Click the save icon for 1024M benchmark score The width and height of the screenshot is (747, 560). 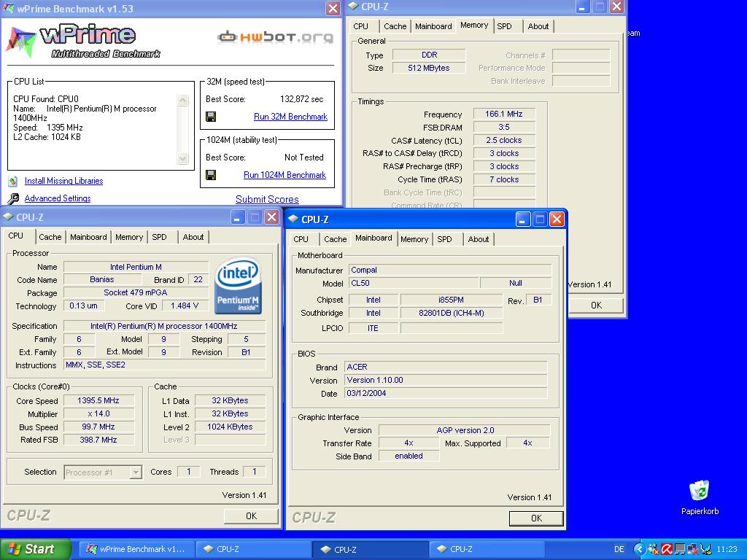pos(211,175)
